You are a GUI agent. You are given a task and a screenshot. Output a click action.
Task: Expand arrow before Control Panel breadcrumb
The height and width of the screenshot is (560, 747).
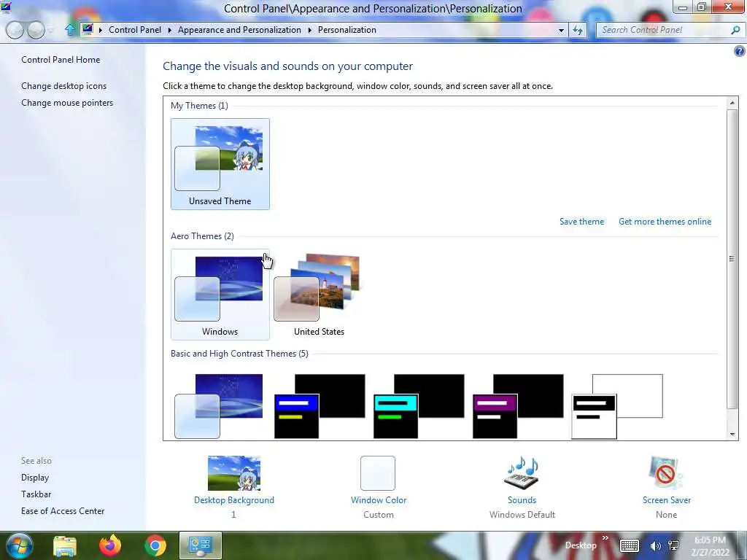click(x=101, y=30)
